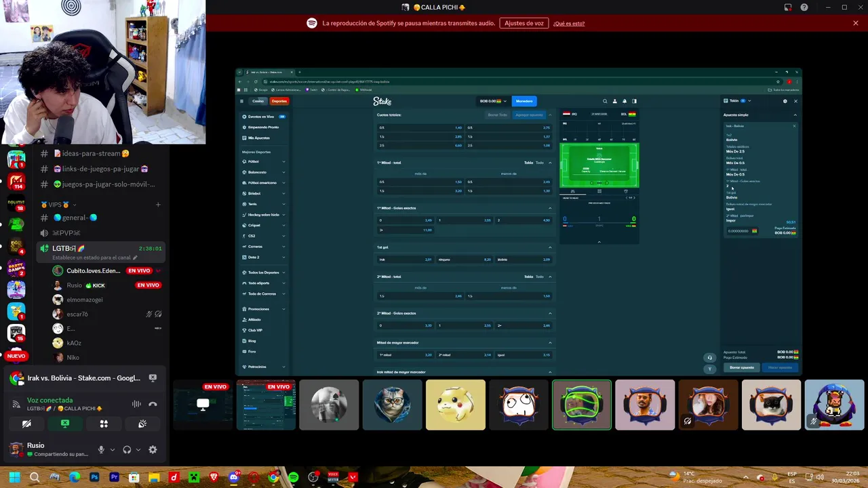Open the BOB balance currency dropdown
The height and width of the screenshot is (488, 868).
[493, 101]
